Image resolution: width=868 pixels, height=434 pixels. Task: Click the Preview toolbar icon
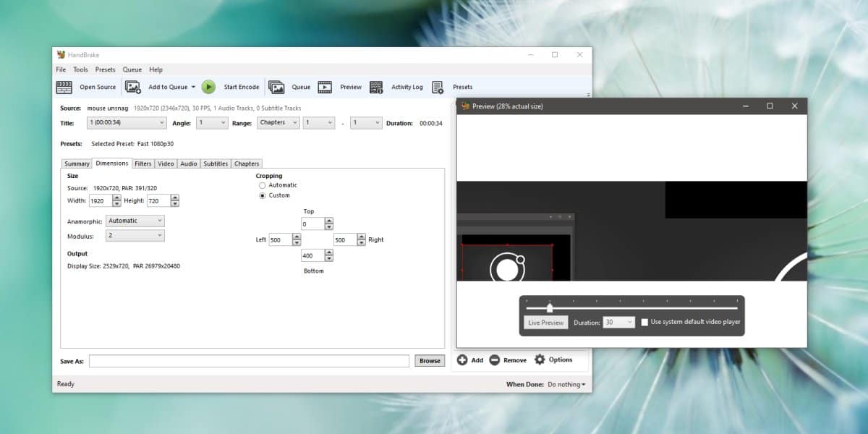point(325,87)
